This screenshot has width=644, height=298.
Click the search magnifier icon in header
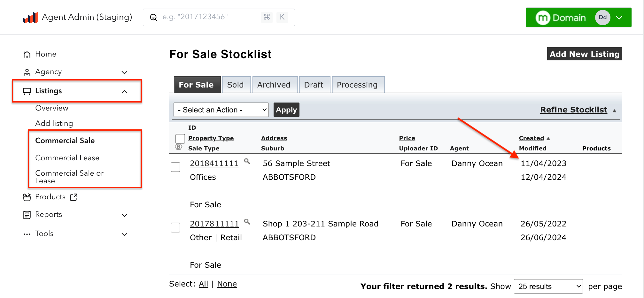[x=153, y=18]
